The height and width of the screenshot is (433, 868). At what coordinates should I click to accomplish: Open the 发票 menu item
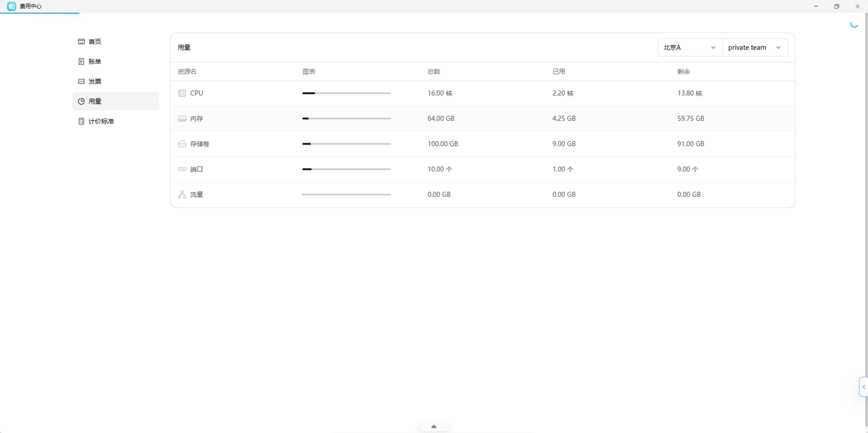[x=116, y=81]
